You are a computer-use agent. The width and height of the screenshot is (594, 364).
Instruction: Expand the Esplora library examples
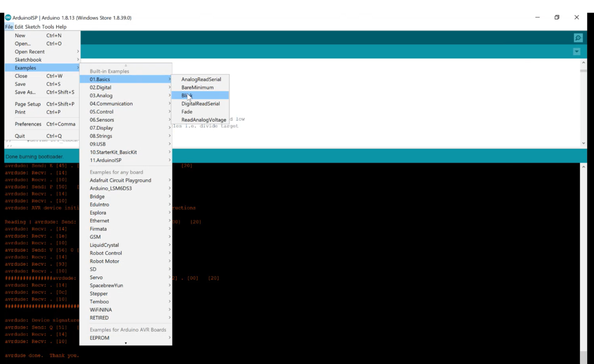pos(126,213)
